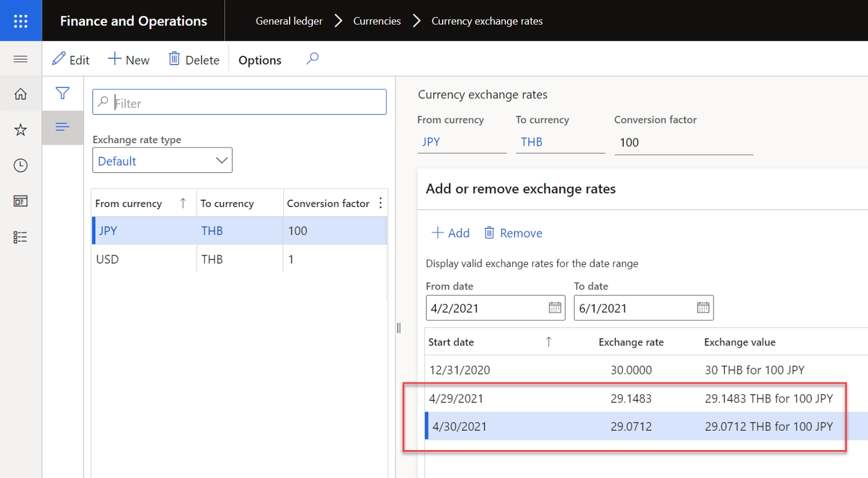Expand the navigation pane hamburger menu

click(x=20, y=59)
